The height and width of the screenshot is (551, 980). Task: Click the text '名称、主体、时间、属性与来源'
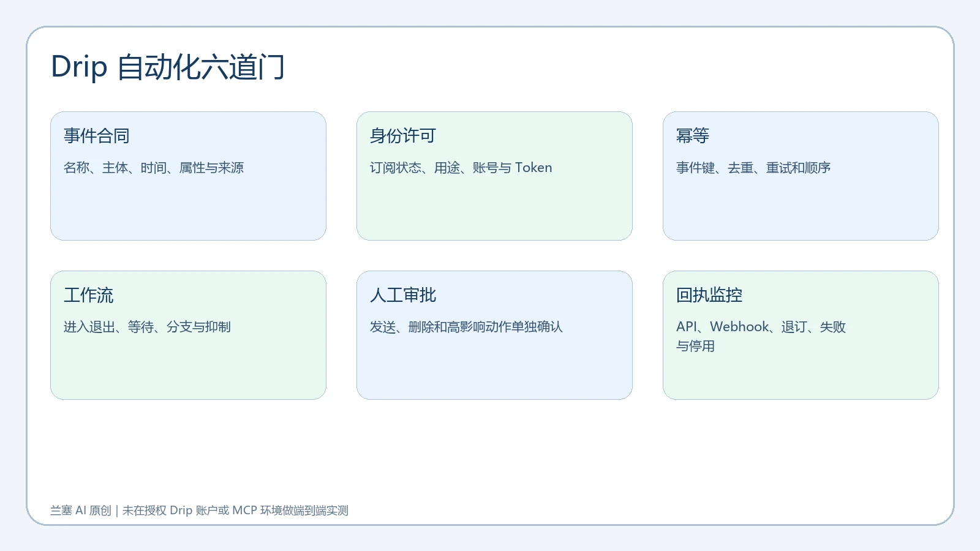154,168
